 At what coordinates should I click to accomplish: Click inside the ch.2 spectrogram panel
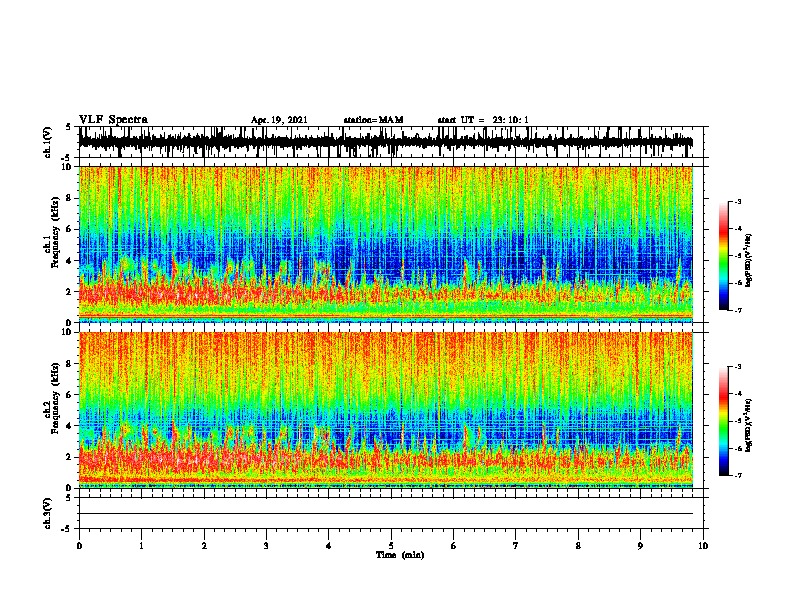coord(386,410)
